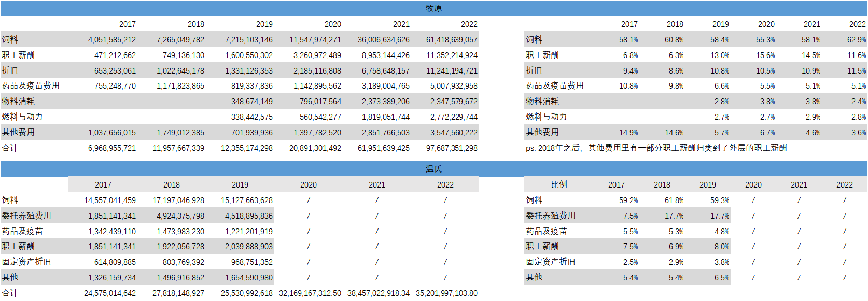This screenshot has height=301, width=868.
Task: Select the total 38,457,022,918.34
Action: coord(379,293)
